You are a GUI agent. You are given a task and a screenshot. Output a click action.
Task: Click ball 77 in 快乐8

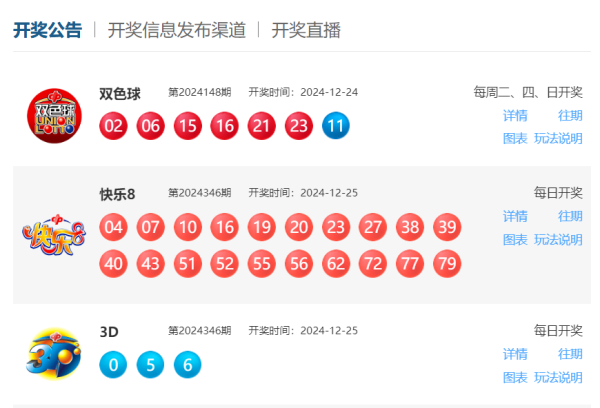point(410,264)
